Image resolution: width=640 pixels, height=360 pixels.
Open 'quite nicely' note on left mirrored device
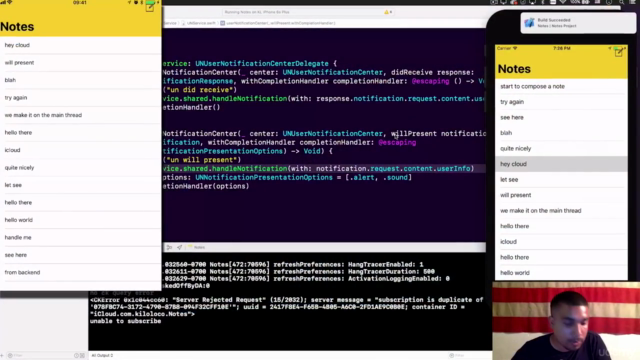(x=80, y=167)
